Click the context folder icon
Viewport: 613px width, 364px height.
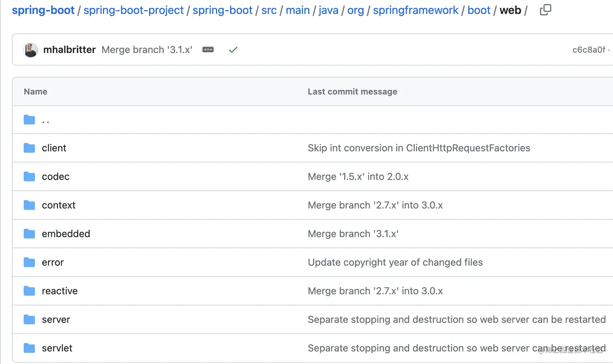point(29,205)
